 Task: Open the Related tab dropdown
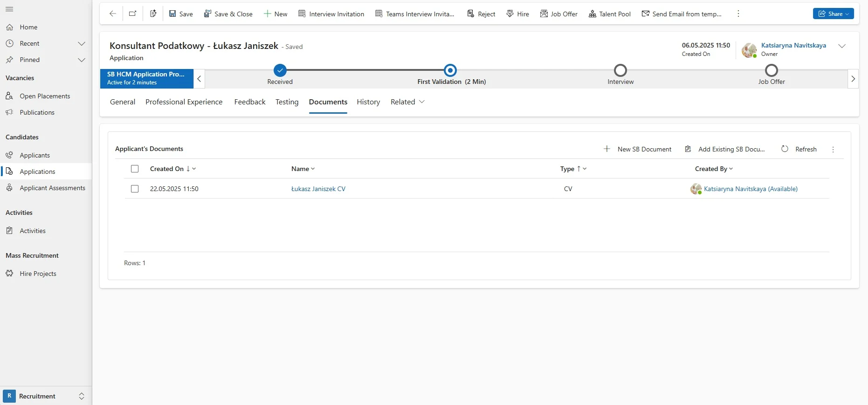[407, 102]
